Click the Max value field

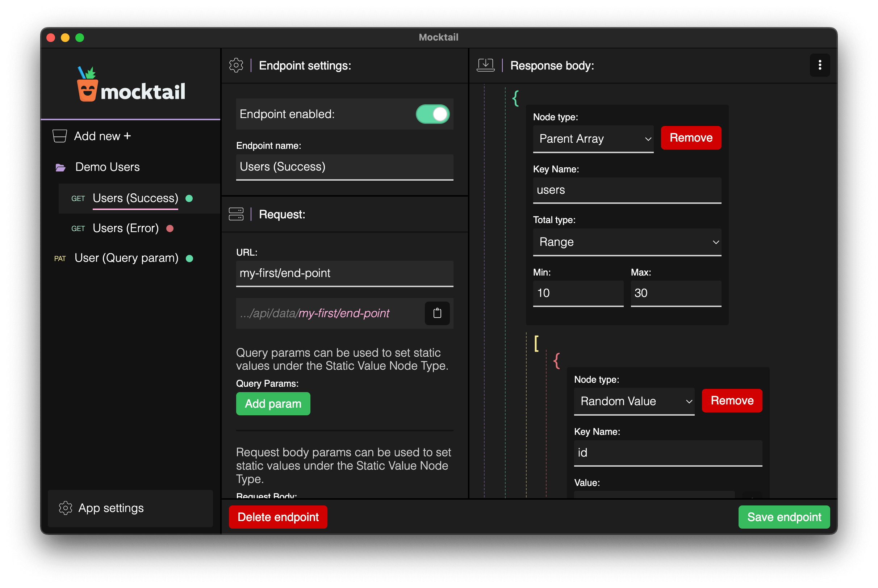pyautogui.click(x=676, y=293)
